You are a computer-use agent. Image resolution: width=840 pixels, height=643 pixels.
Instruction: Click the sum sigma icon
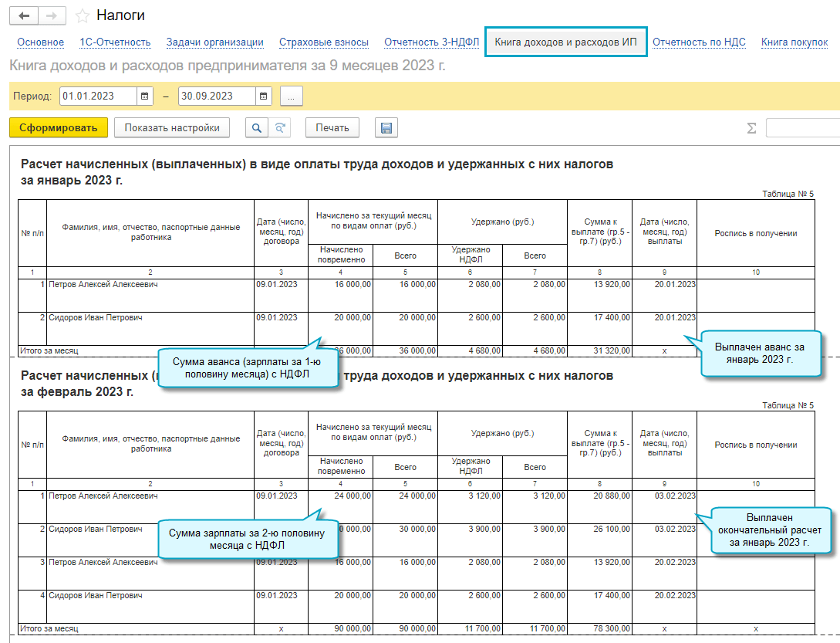click(751, 128)
